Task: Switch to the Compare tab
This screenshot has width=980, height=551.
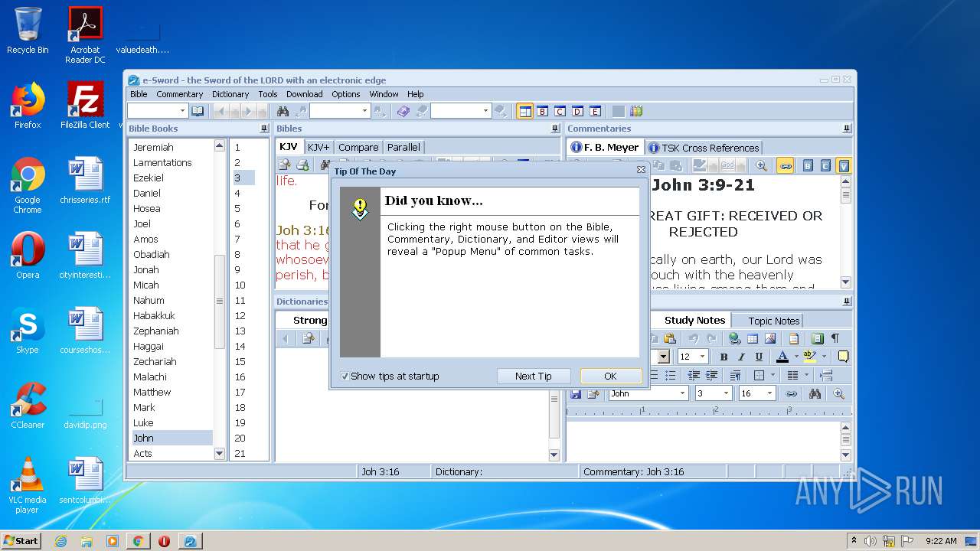Action: (x=358, y=147)
